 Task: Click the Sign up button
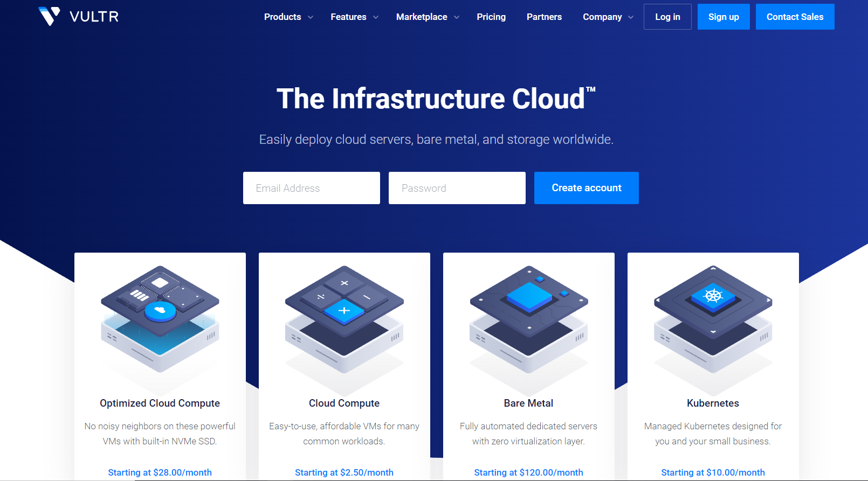(x=724, y=17)
